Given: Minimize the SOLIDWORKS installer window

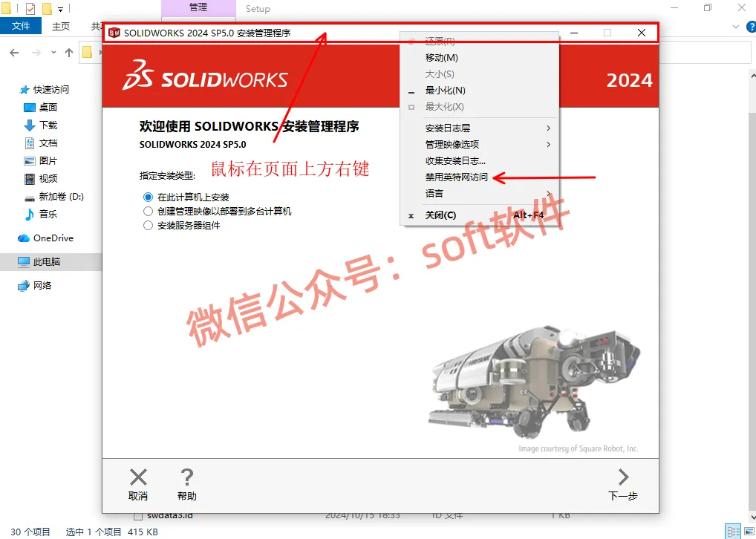Looking at the screenshot, I should [574, 33].
